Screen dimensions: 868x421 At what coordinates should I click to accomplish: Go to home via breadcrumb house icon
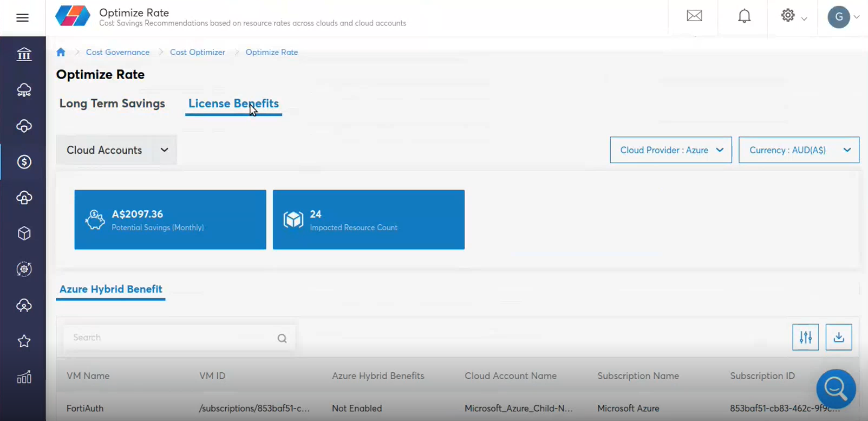[61, 52]
